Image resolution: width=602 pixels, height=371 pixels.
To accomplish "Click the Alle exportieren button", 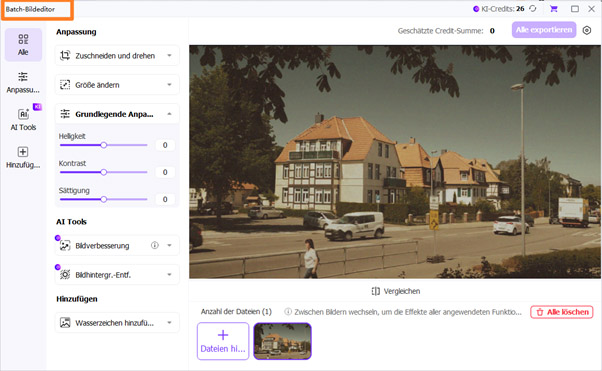I will 544,30.
